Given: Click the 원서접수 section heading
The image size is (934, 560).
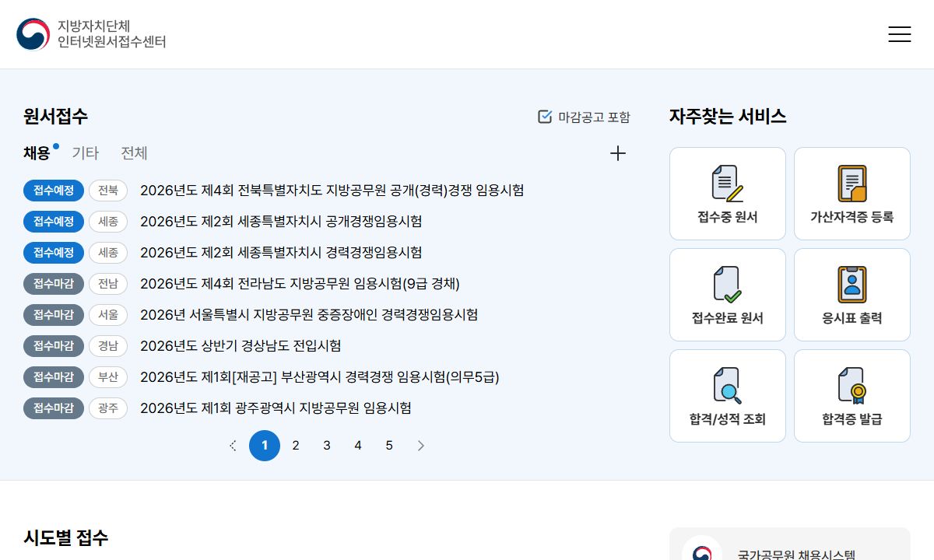Looking at the screenshot, I should 55,117.
